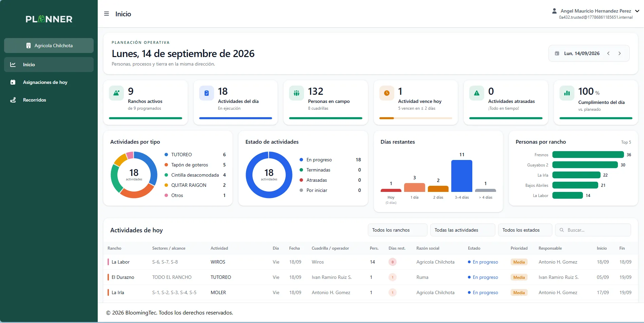644x323 pixels.
Task: Click the search magnifier icon
Action: click(562, 230)
